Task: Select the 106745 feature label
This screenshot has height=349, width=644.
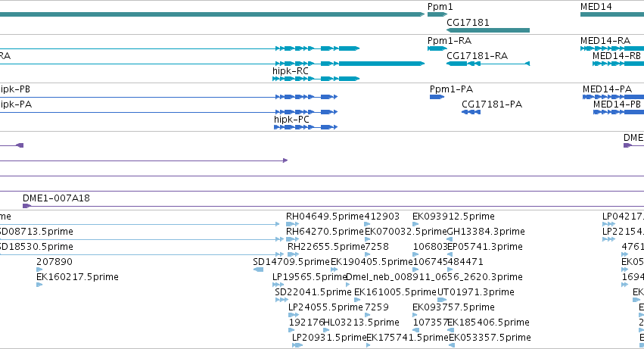Action: coord(430,262)
